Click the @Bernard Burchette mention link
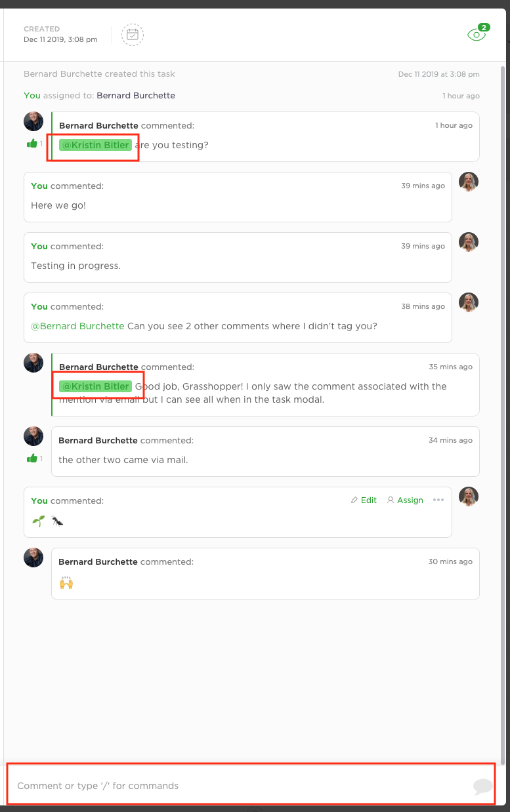This screenshot has height=812, width=510. click(77, 326)
